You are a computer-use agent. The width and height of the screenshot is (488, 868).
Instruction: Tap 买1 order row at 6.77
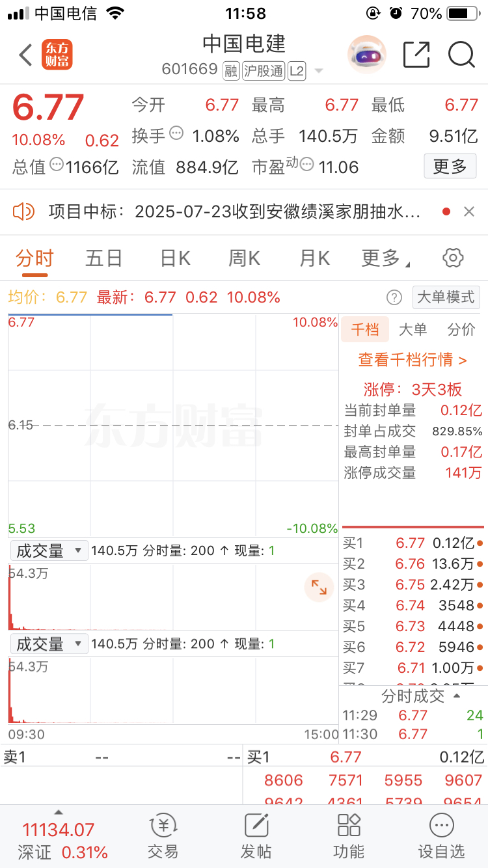point(413,543)
